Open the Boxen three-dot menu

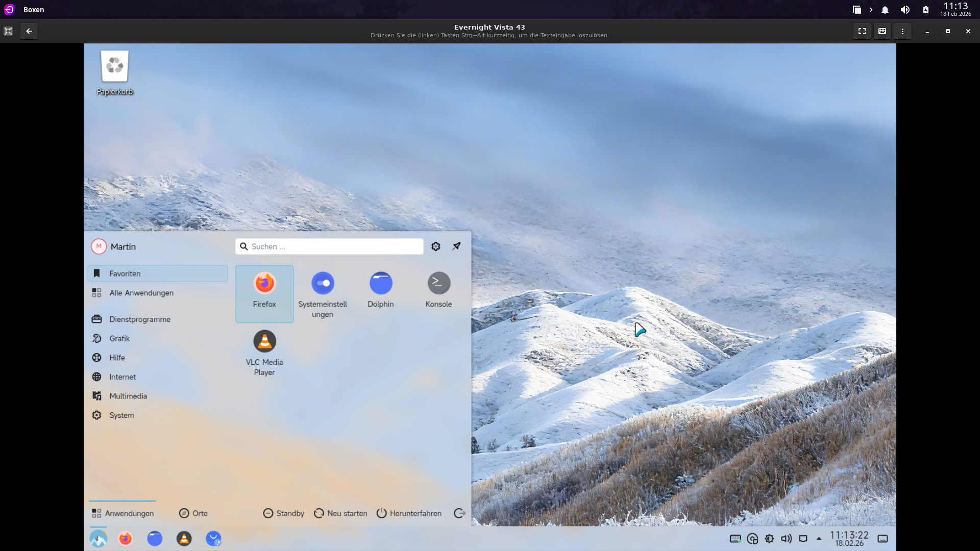tap(902, 31)
